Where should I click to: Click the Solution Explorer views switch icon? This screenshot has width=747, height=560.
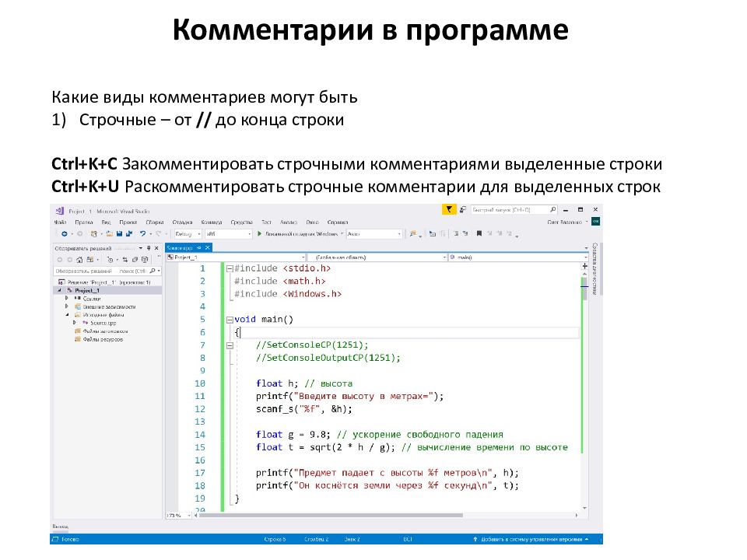click(x=89, y=260)
